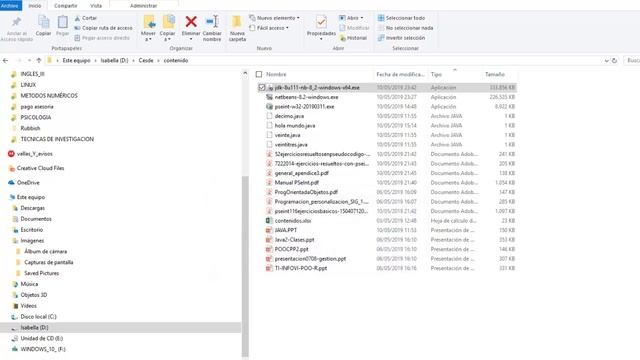Sort by Tipo column header
The width and height of the screenshot is (640, 360).
click(x=436, y=74)
